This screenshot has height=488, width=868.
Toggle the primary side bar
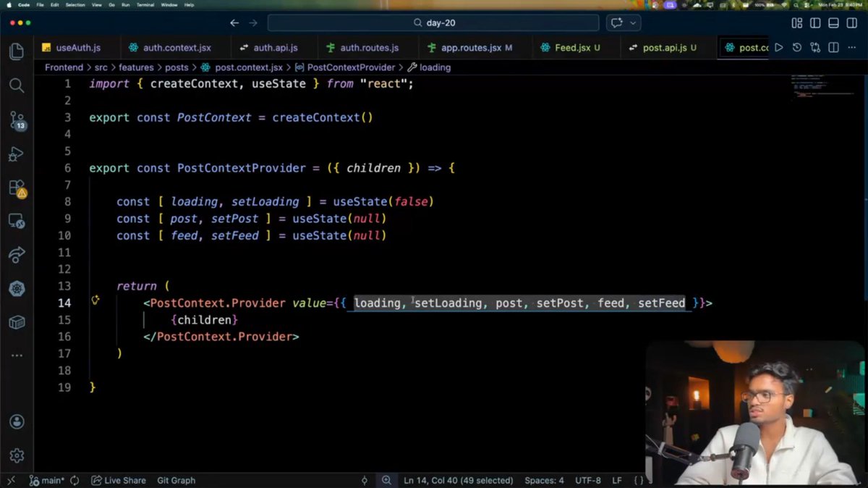pyautogui.click(x=816, y=23)
